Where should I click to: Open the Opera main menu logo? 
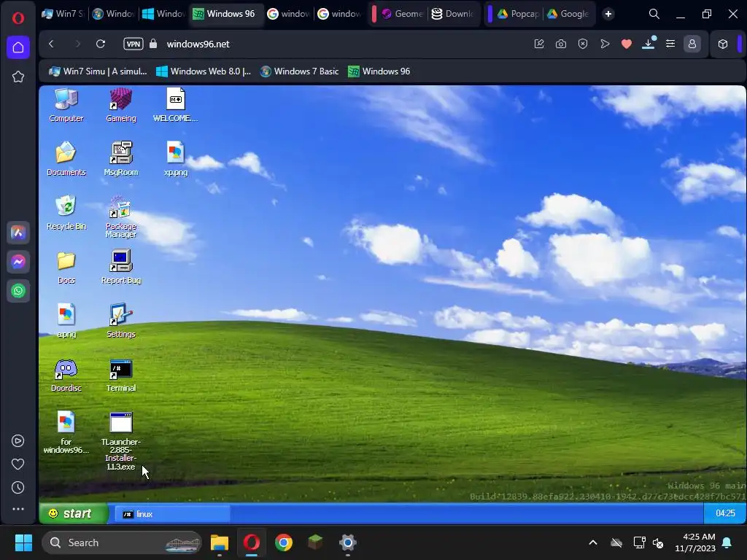tap(18, 18)
